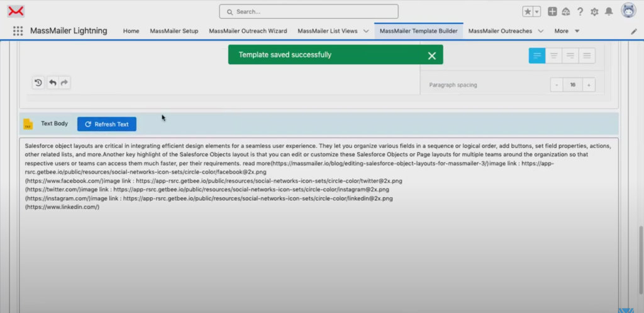Open the MassMailer Setup tab

pos(174,31)
